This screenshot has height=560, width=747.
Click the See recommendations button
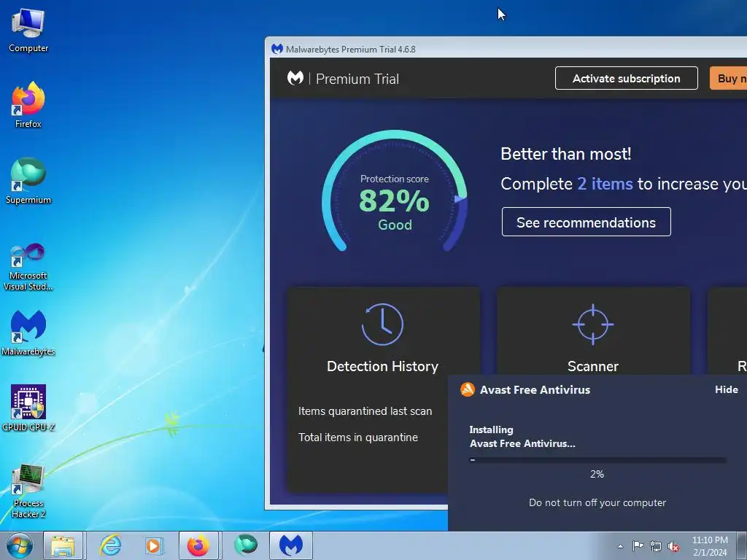tap(586, 222)
